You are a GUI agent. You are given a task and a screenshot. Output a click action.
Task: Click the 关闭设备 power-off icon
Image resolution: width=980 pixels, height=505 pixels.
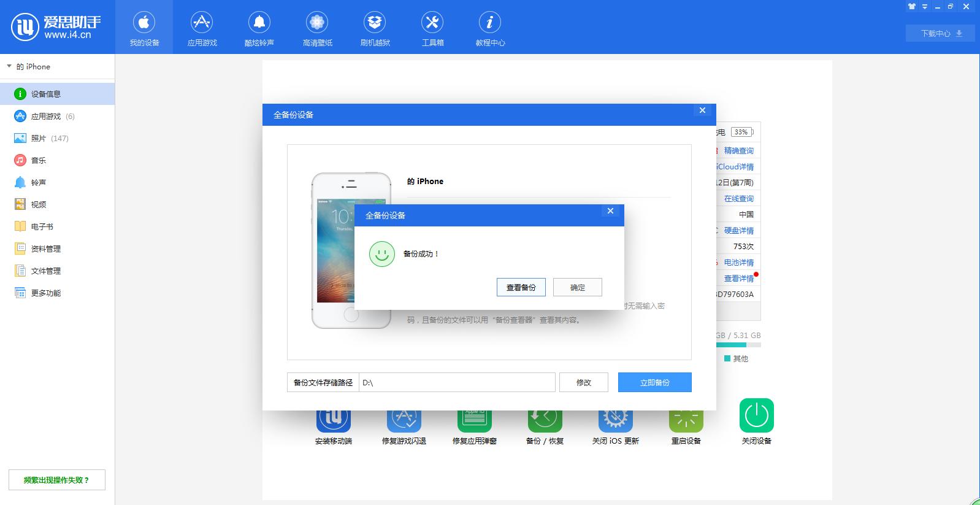coord(756,417)
